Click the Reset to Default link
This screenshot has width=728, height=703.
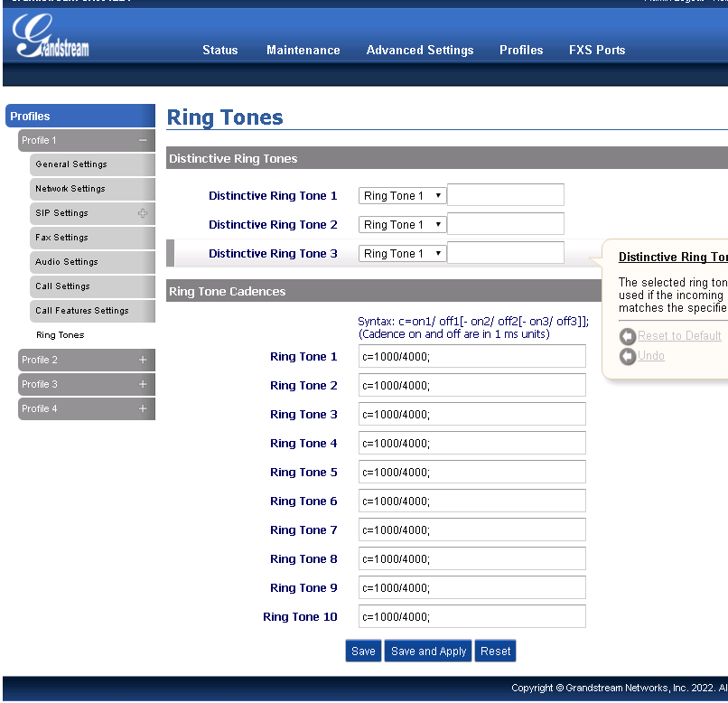point(679,336)
